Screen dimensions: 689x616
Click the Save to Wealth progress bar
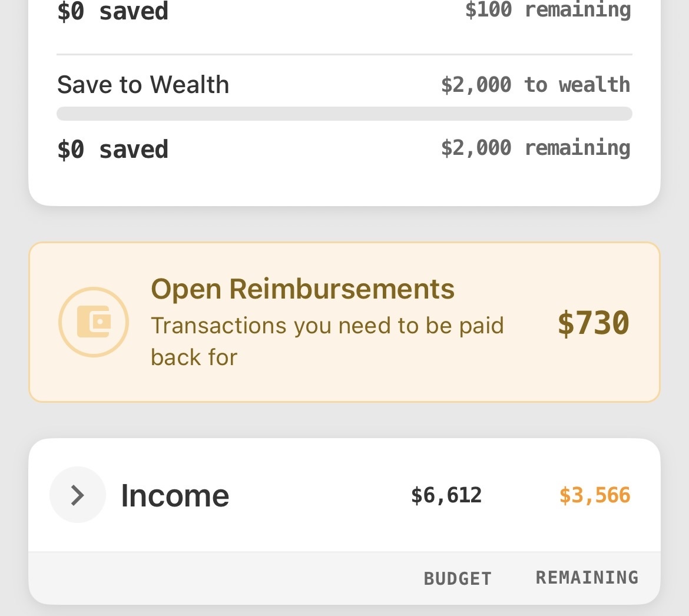[344, 114]
